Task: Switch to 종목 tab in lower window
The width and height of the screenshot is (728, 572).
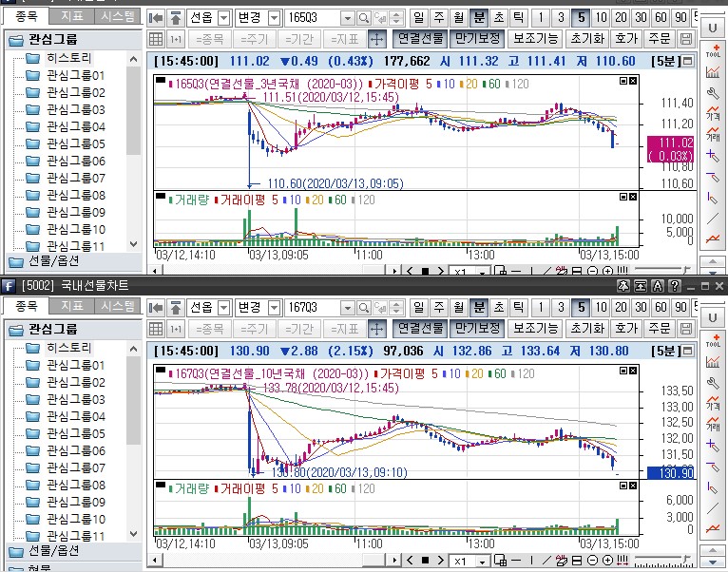Action: pyautogui.click(x=26, y=306)
